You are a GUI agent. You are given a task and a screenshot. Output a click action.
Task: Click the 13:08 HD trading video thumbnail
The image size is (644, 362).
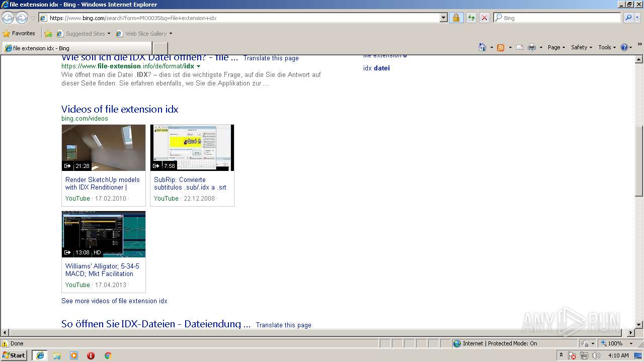[x=104, y=234]
